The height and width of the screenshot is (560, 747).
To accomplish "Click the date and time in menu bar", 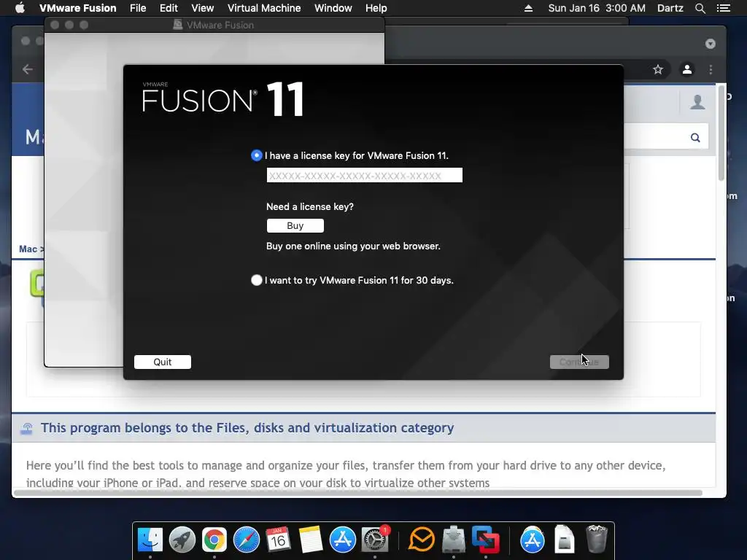I will [x=597, y=8].
